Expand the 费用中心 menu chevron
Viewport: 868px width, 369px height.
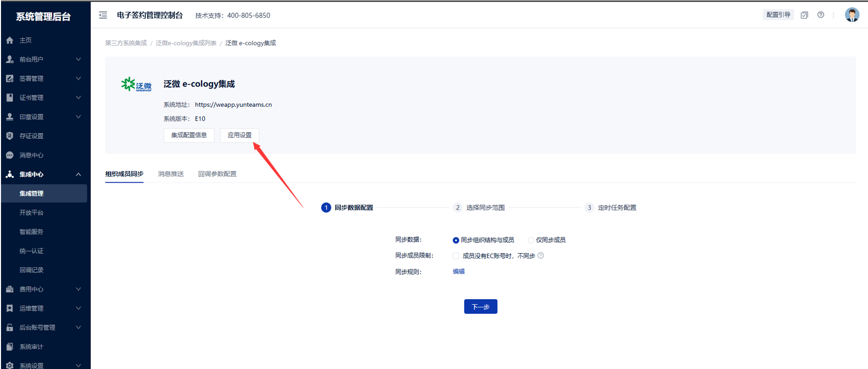click(x=78, y=289)
